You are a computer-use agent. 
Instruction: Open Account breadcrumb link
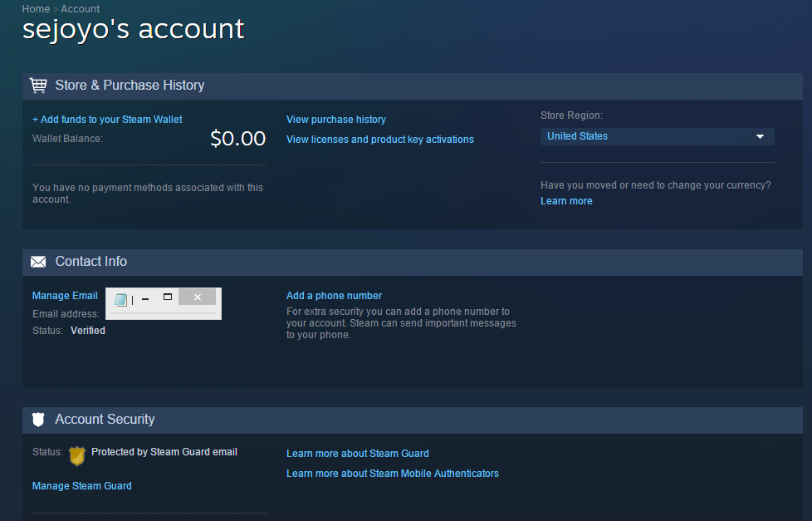tap(81, 9)
